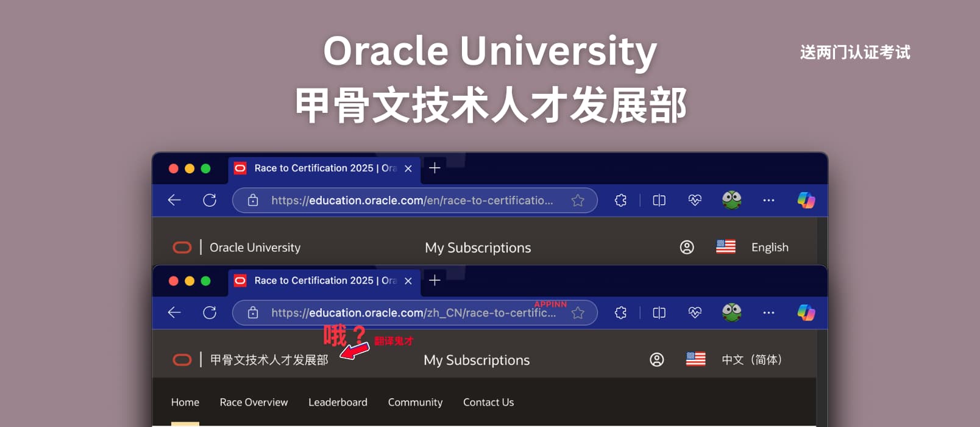Launch Copilot icon in upper browser toolbar
The height and width of the screenshot is (427, 980).
pyautogui.click(x=806, y=200)
